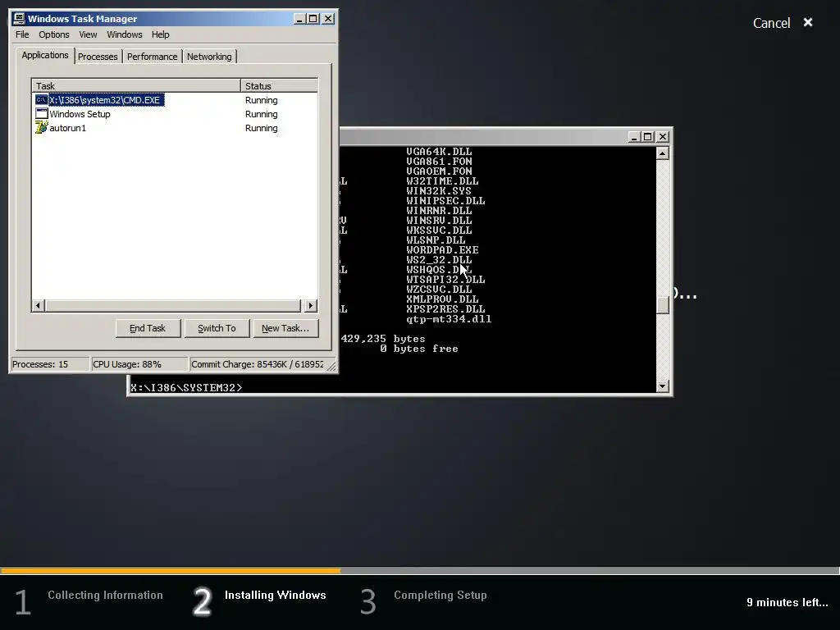
Task: Open the View menu
Action: [x=88, y=34]
